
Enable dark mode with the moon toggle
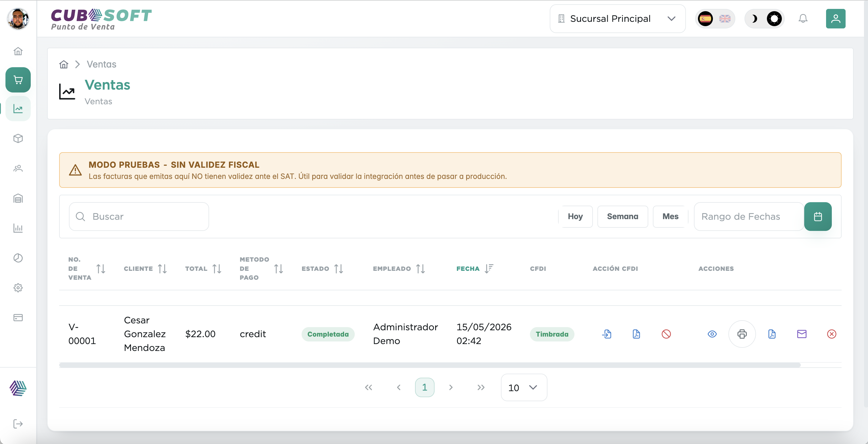tap(755, 19)
